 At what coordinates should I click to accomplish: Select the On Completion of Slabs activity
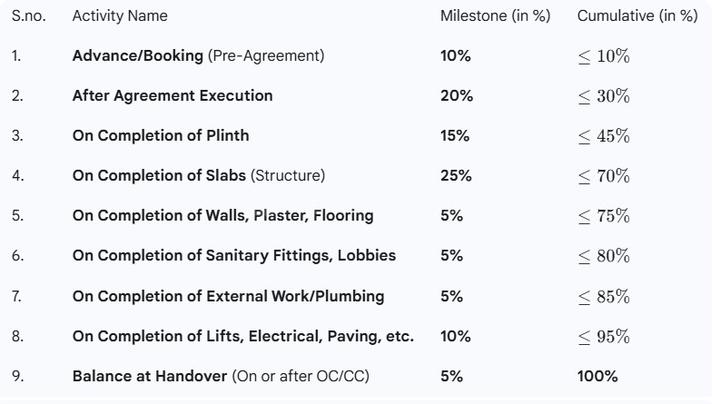click(x=198, y=176)
